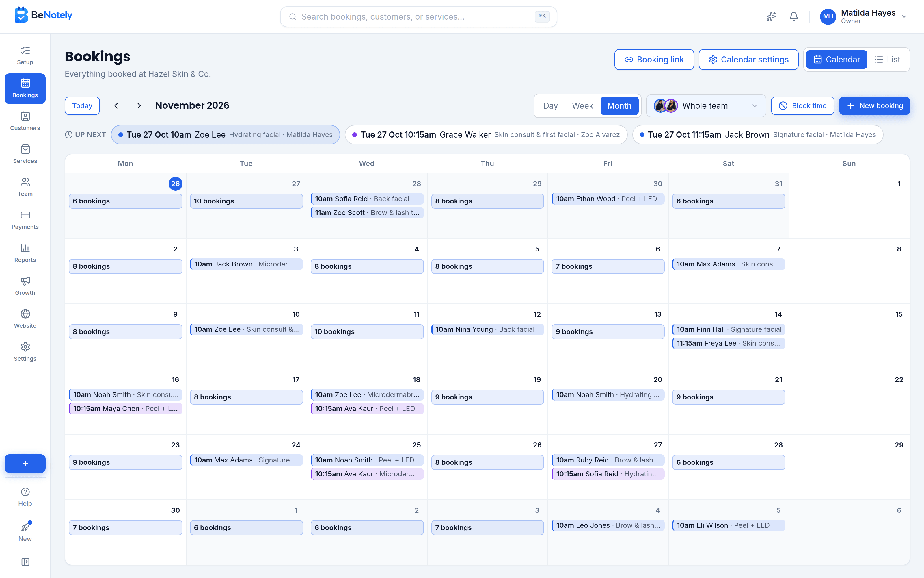Viewport: 924px width, 578px height.
Task: Go to previous month arrow
Action: coord(116,106)
